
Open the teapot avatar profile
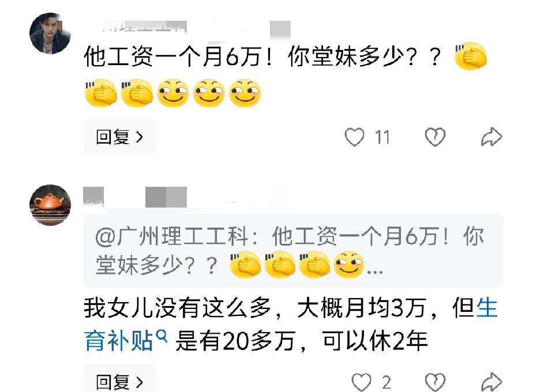tap(50, 205)
